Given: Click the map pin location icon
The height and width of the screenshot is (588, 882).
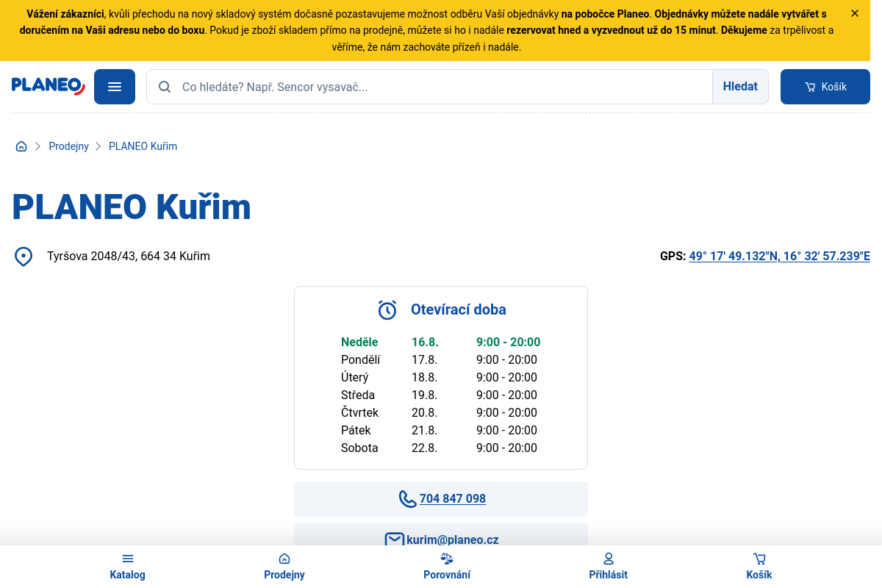Looking at the screenshot, I should point(24,257).
